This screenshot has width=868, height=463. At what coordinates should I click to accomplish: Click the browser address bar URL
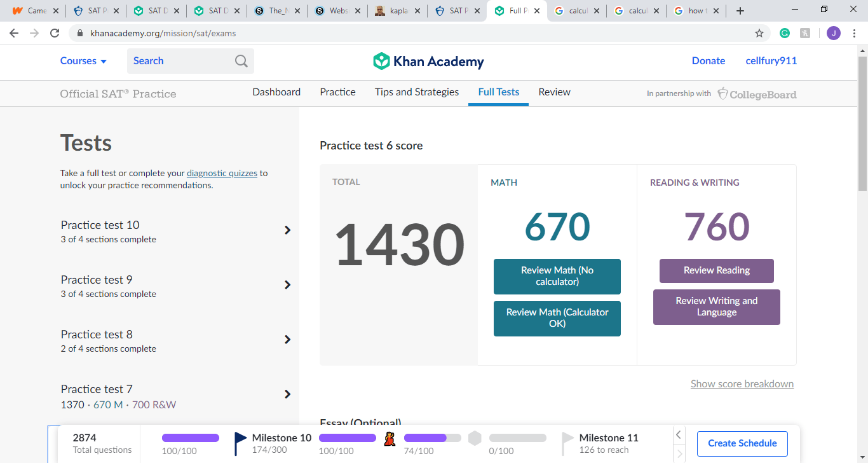[163, 33]
